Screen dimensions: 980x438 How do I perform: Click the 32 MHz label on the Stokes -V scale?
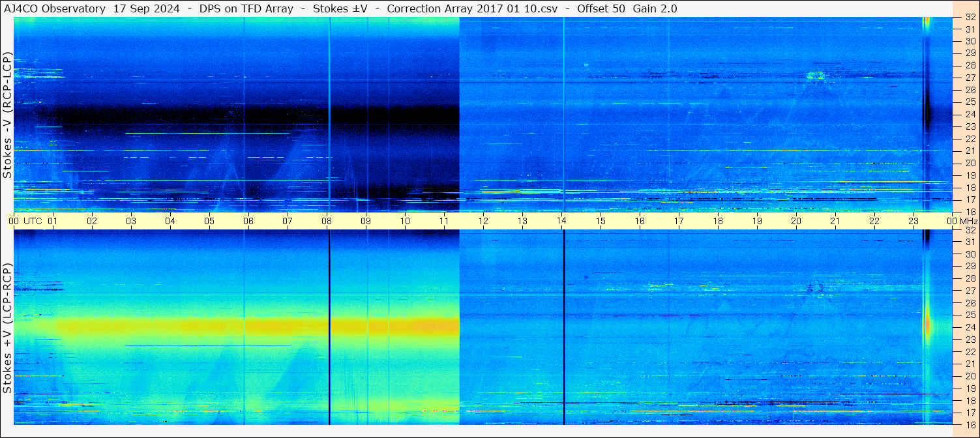(970, 18)
